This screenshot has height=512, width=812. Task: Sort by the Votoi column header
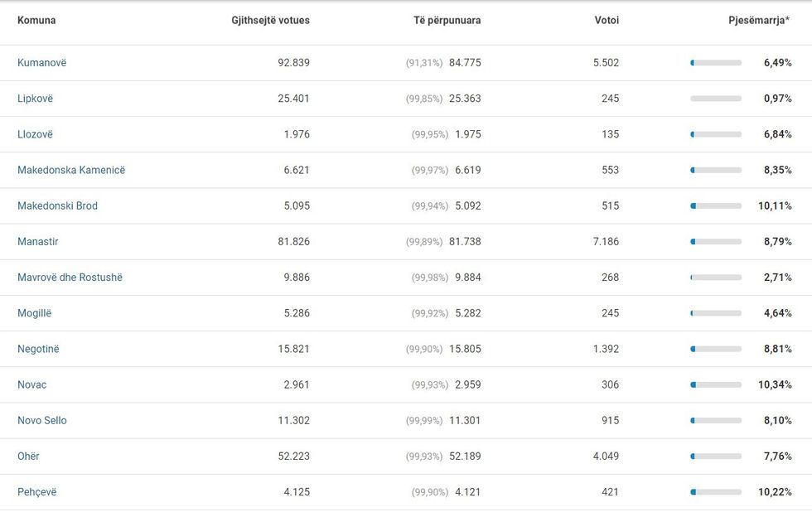(607, 20)
